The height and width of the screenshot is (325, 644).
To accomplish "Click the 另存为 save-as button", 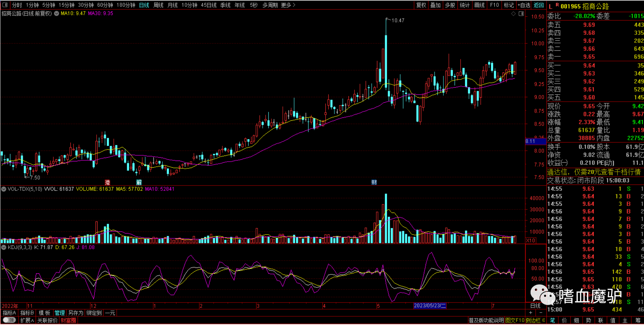I will tap(76, 313).
